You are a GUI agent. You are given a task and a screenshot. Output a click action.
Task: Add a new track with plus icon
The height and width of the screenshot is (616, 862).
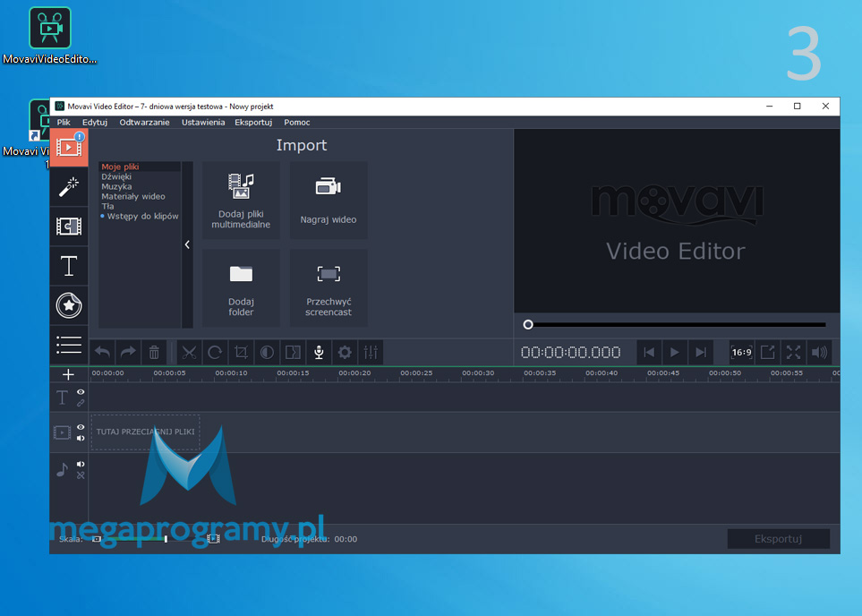click(68, 374)
